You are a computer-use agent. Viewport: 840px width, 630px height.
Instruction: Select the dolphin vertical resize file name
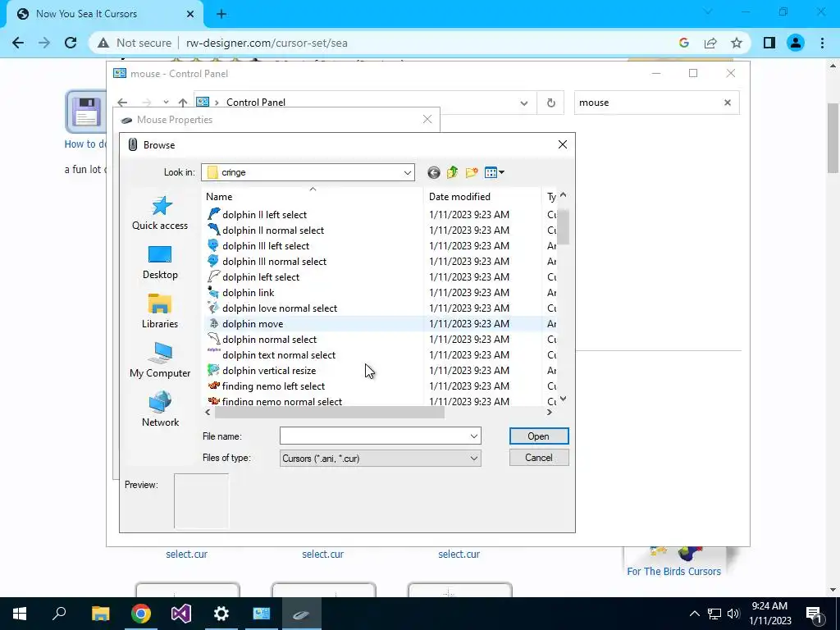point(269,370)
